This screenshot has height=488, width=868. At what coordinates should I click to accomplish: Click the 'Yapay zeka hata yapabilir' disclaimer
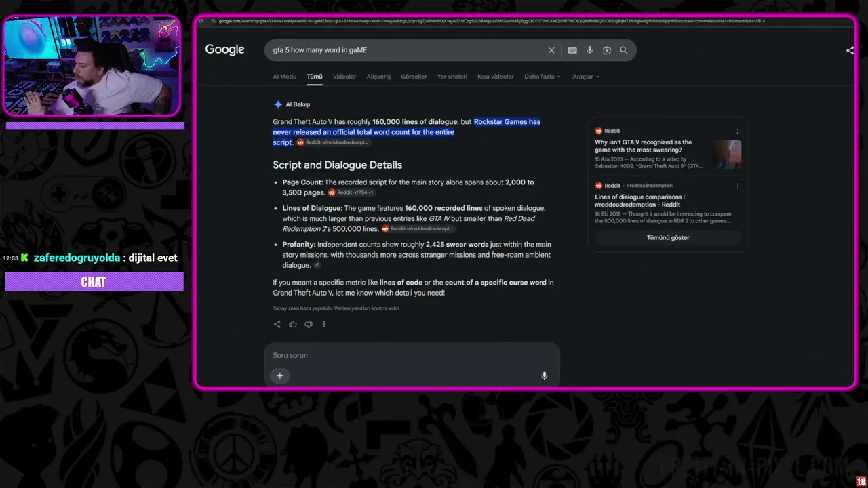tap(336, 308)
